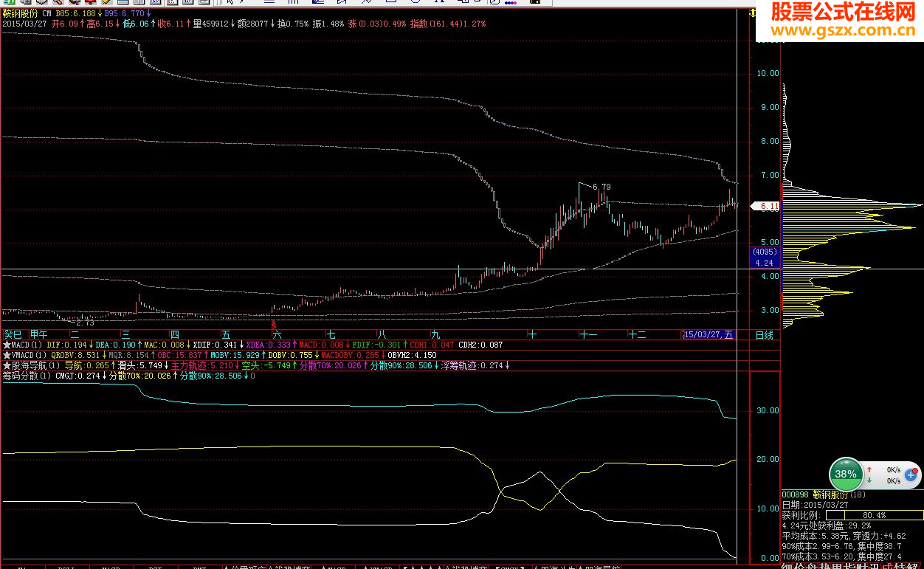Click the CM label next to stock name

tap(47, 14)
